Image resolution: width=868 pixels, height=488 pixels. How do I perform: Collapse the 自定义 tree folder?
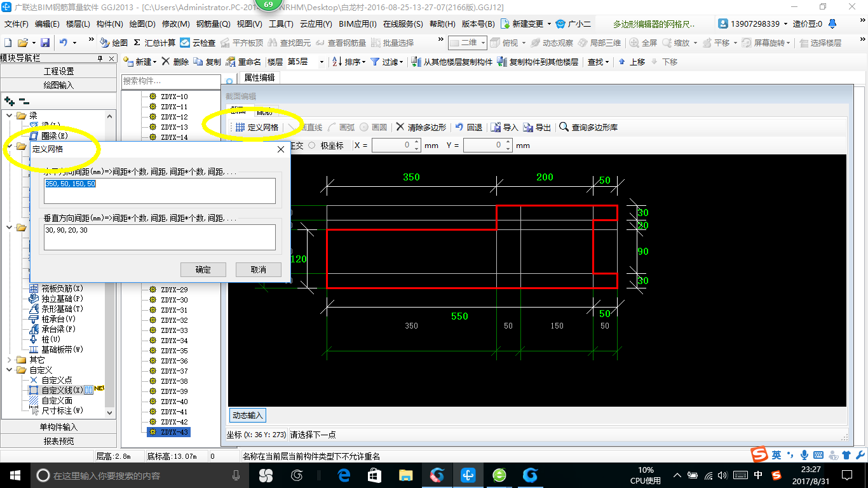click(10, 370)
